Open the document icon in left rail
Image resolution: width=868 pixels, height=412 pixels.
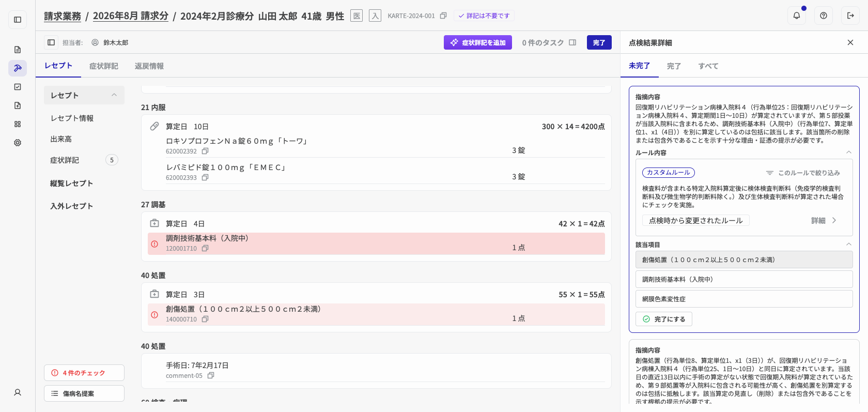pyautogui.click(x=18, y=50)
